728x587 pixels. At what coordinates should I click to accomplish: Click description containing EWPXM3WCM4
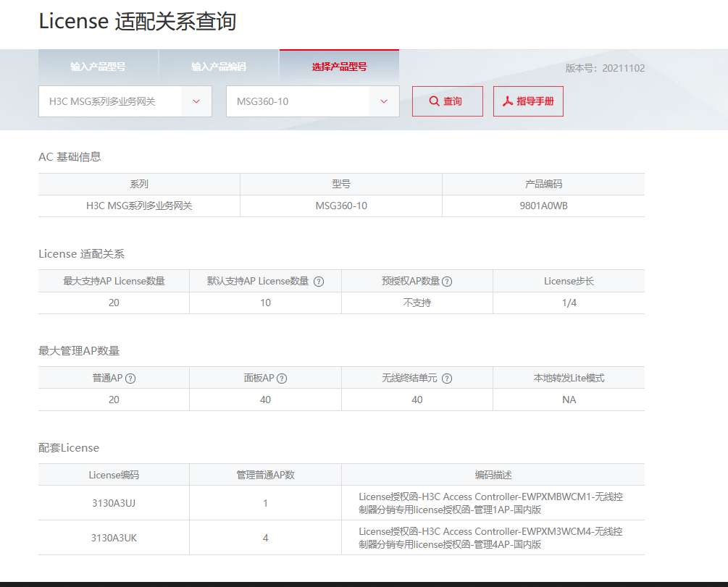tap(490, 539)
